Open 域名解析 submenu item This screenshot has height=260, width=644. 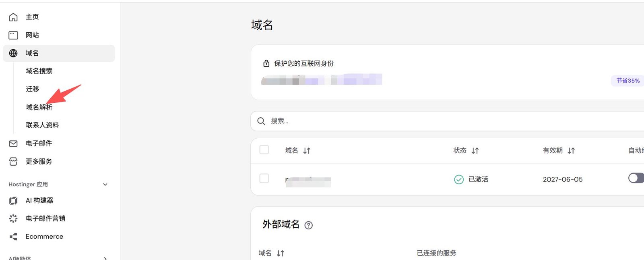pyautogui.click(x=39, y=107)
